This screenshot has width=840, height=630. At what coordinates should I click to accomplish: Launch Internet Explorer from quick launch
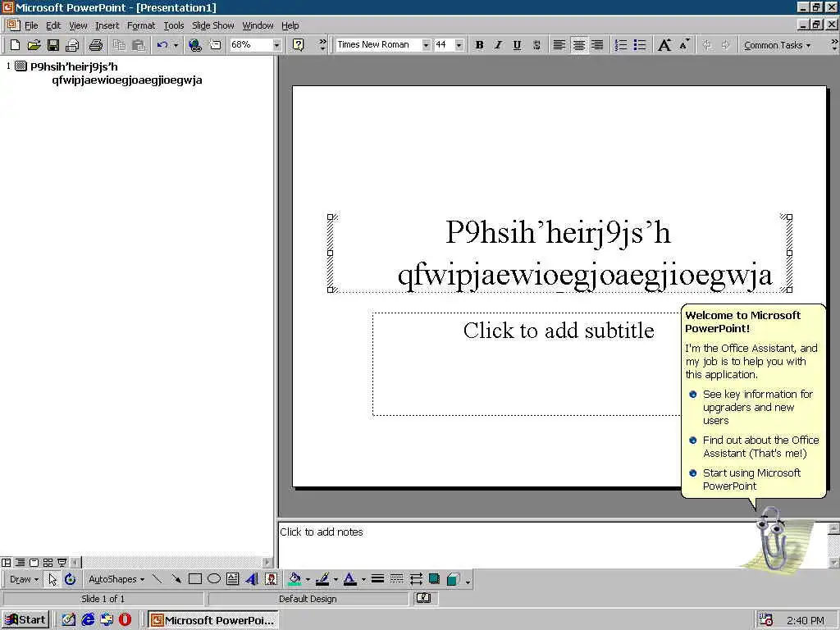(x=88, y=620)
